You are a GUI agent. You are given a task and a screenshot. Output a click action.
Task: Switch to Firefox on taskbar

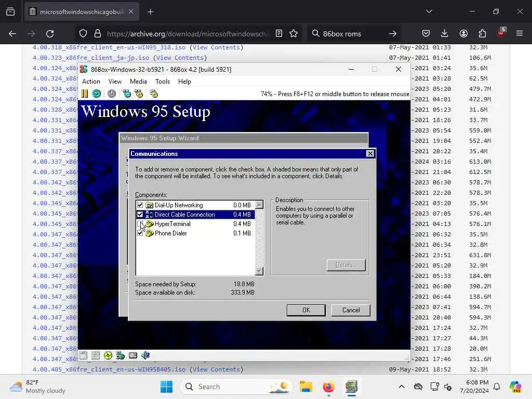point(328,387)
